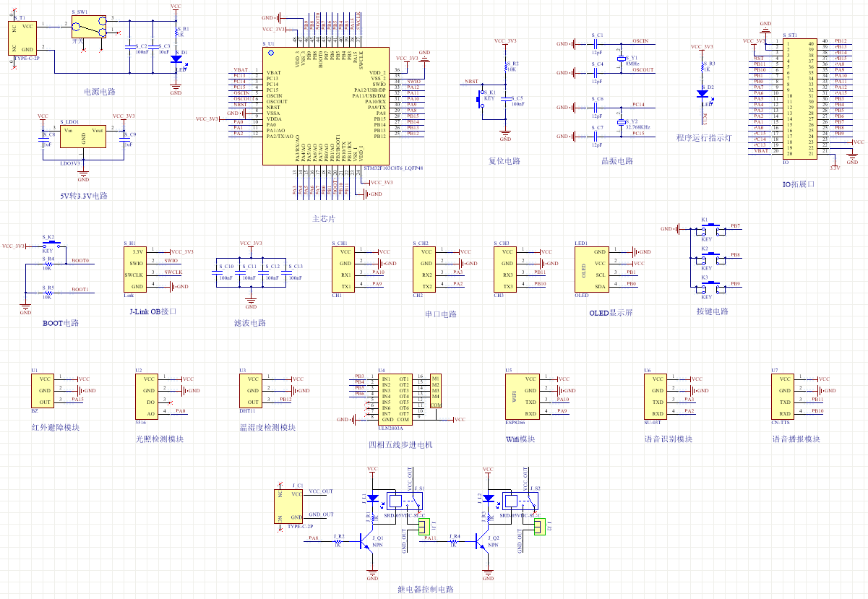Select the 32.768KHz crystal S_Y2
This screenshot has width=868, height=599.
tap(620, 122)
